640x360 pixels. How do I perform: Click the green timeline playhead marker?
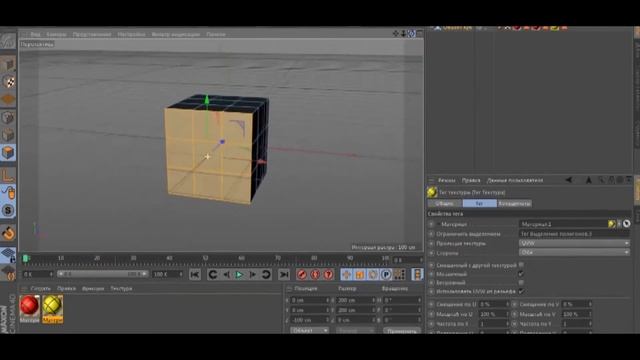coord(25,258)
